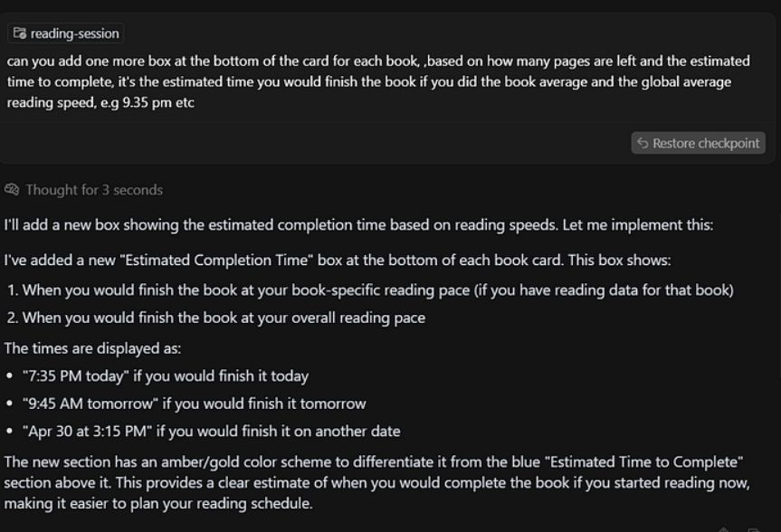This screenshot has width=781, height=532.
Task: Click the second numbered item about overall pace
Action: [x=216, y=318]
